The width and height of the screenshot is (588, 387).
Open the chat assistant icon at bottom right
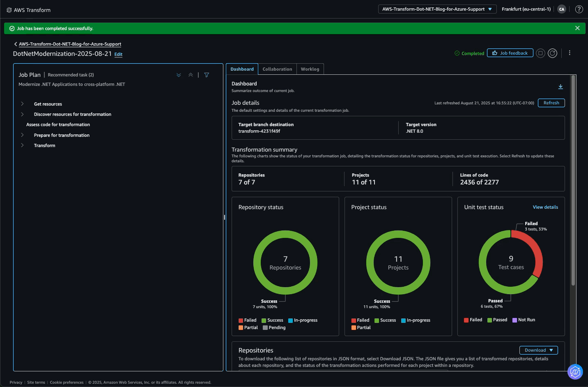pos(575,372)
